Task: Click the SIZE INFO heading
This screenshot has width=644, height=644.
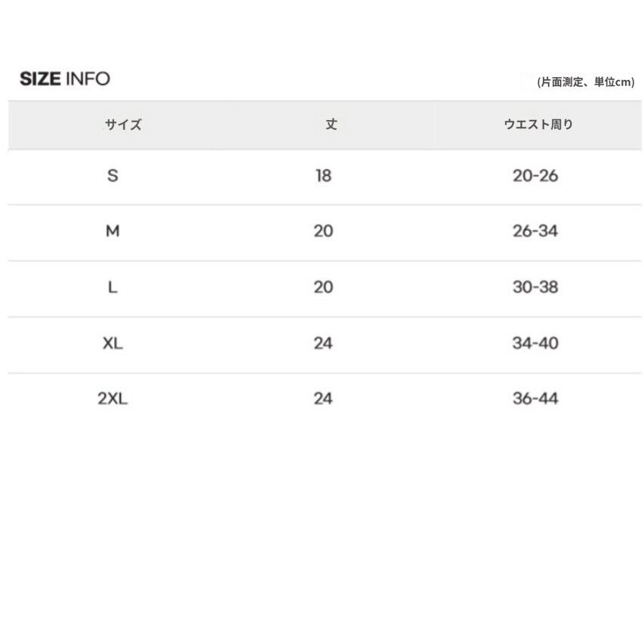Action: tap(65, 79)
